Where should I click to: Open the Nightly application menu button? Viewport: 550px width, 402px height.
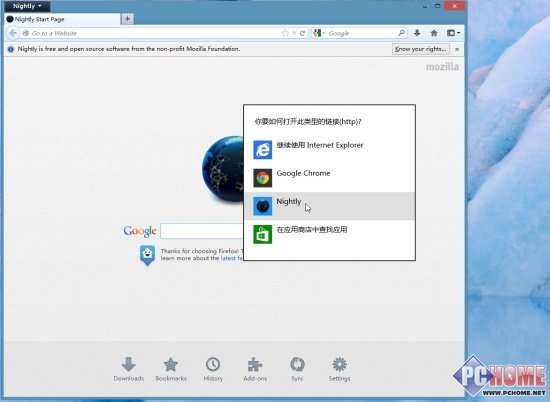tap(27, 6)
